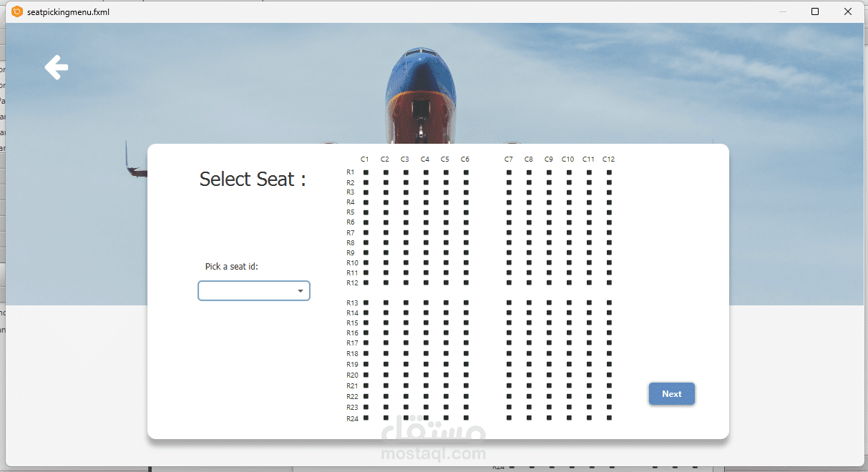The image size is (868, 472).
Task: Select the seat at row R21, column C2
Action: pos(386,385)
